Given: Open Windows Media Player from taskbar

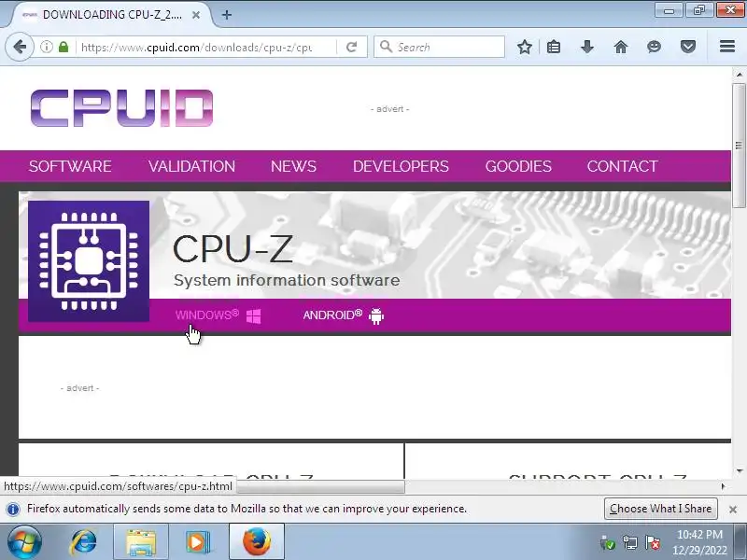Looking at the screenshot, I should tap(197, 542).
